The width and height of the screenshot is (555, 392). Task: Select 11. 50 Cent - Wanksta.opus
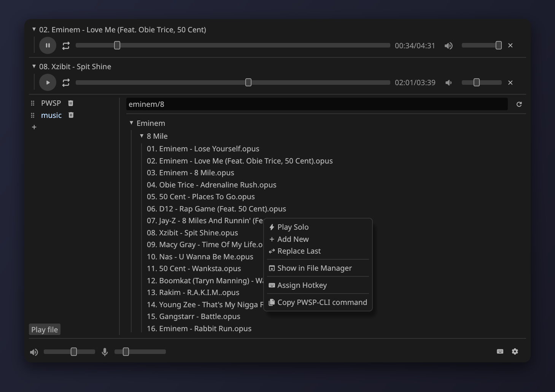point(194,268)
